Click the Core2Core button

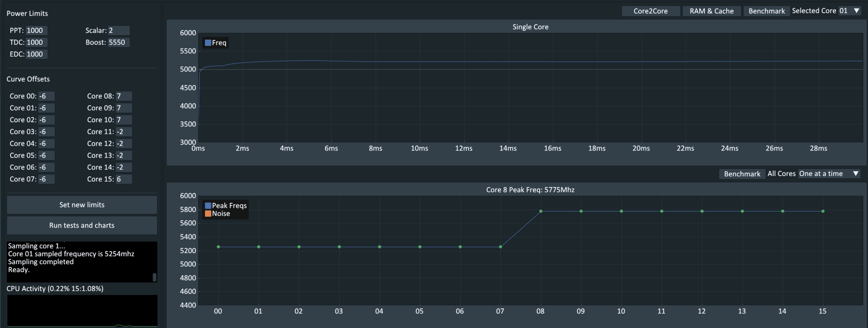point(650,11)
